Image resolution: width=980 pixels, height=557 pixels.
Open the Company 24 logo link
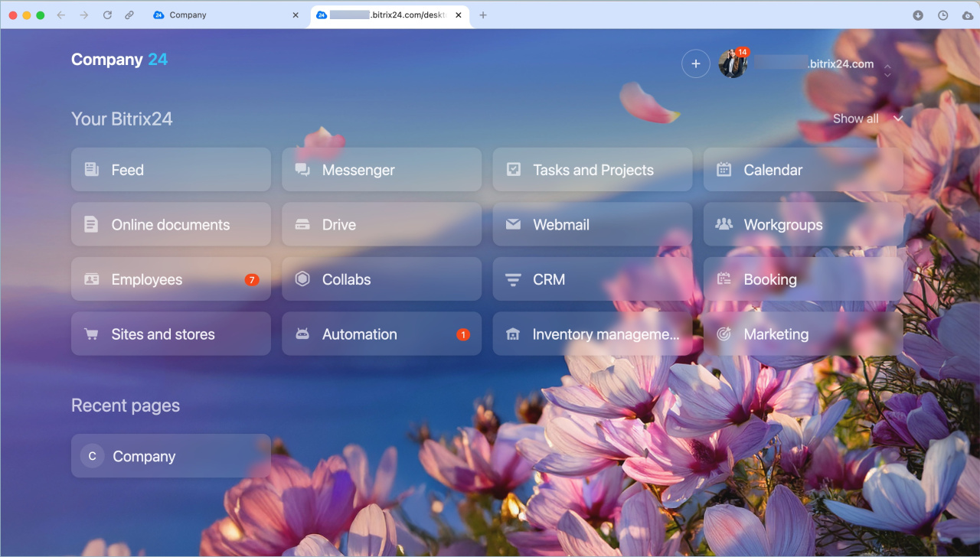tap(119, 59)
